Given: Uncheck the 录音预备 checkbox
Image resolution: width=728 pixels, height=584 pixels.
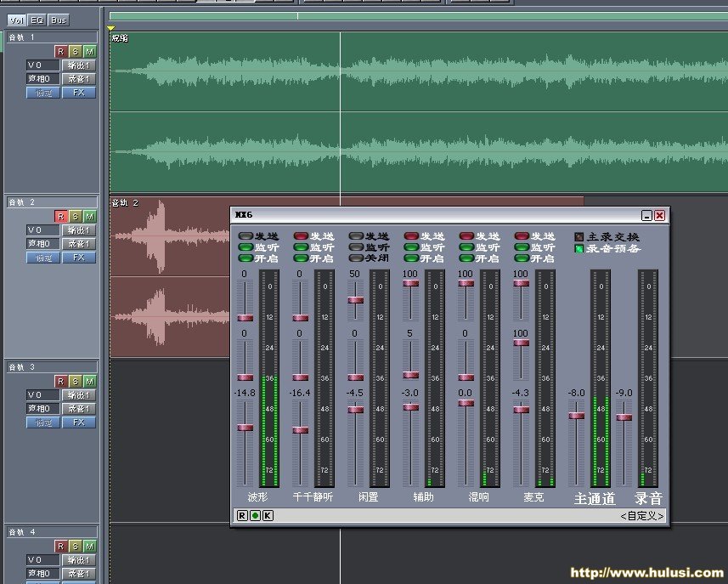Looking at the screenshot, I should (x=579, y=248).
